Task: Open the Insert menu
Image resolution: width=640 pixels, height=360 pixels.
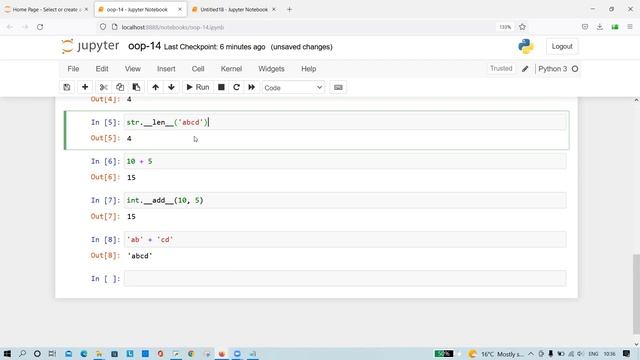Action: point(166,69)
